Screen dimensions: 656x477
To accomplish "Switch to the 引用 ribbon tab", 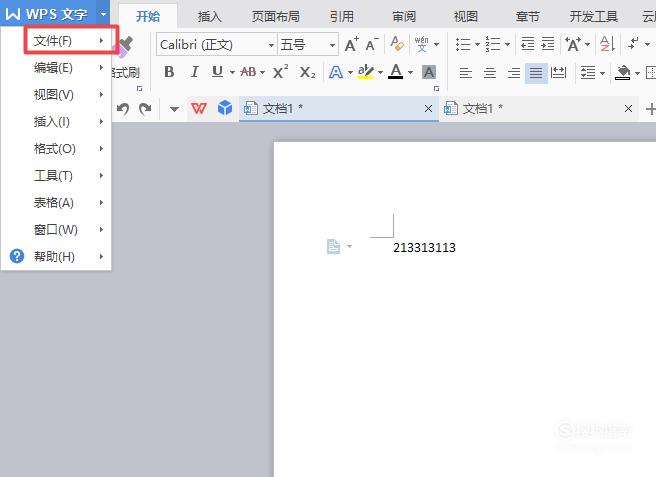I will (x=341, y=16).
